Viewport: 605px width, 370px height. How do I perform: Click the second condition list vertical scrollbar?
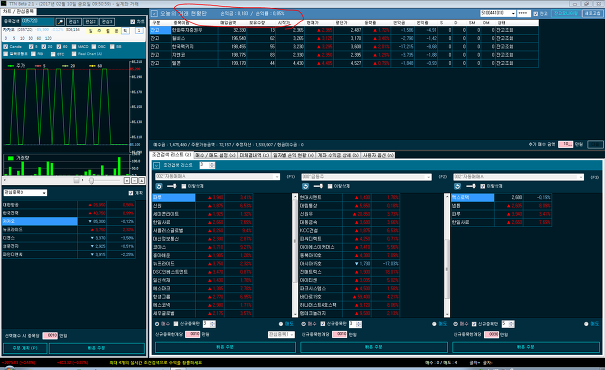pos(447,255)
